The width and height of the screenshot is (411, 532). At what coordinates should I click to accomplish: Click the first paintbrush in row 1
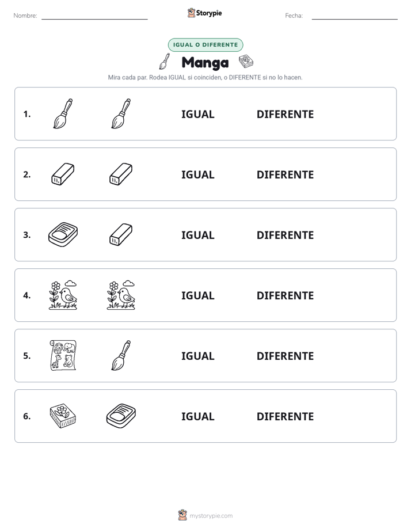pos(63,113)
